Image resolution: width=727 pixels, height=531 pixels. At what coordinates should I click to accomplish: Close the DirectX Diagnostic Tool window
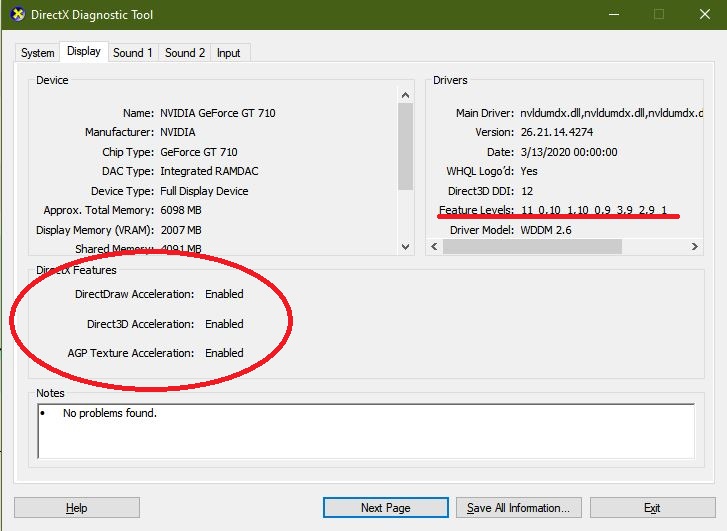[x=705, y=14]
